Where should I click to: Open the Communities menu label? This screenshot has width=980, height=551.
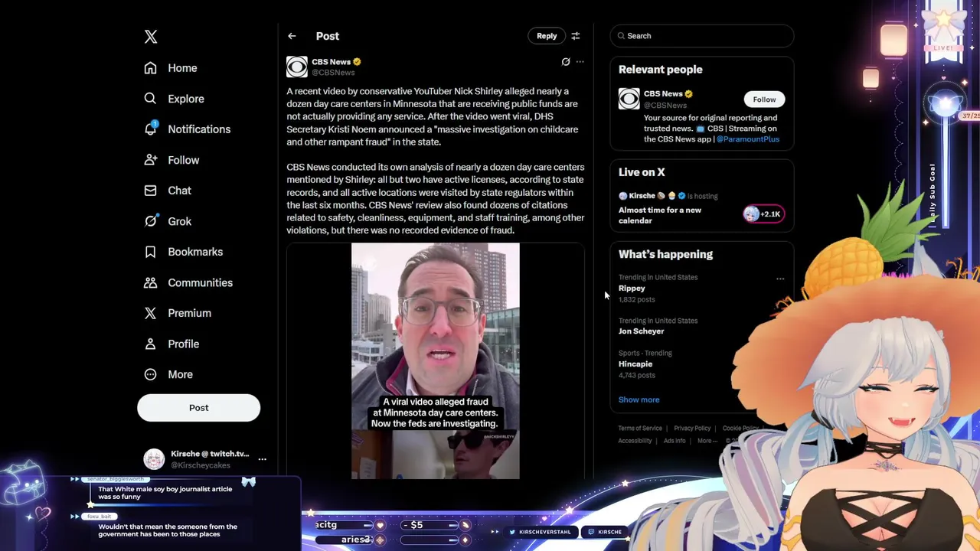[200, 282]
